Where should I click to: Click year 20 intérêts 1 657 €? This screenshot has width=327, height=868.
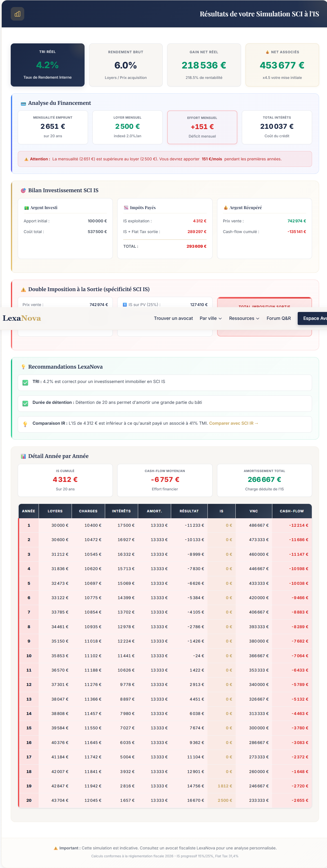tap(127, 800)
